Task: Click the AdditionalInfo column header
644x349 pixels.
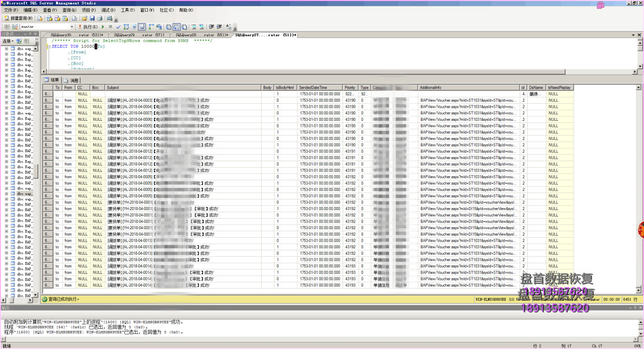Action: pyautogui.click(x=469, y=88)
